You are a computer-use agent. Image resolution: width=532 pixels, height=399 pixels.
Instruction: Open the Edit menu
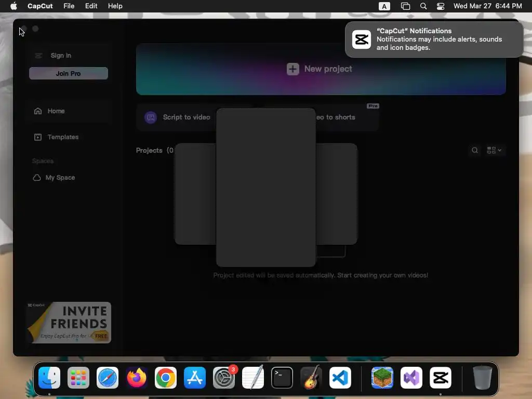pos(91,6)
